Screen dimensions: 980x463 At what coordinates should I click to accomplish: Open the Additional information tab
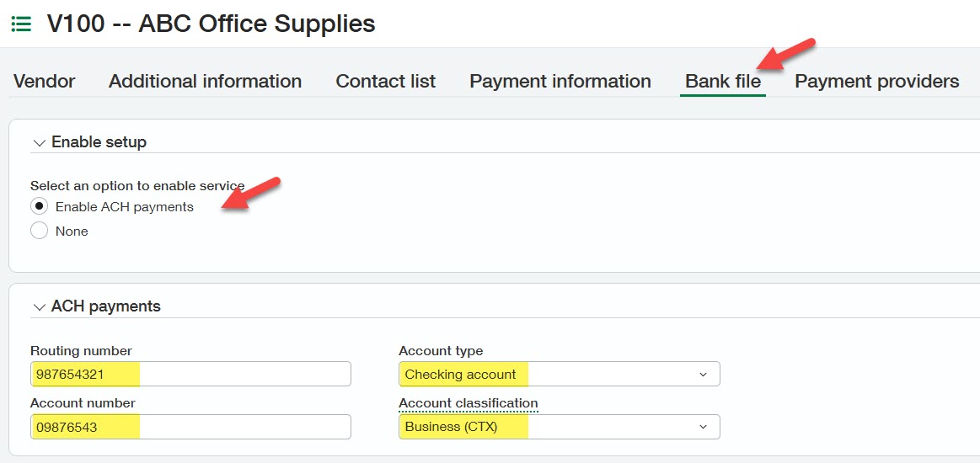(x=205, y=82)
